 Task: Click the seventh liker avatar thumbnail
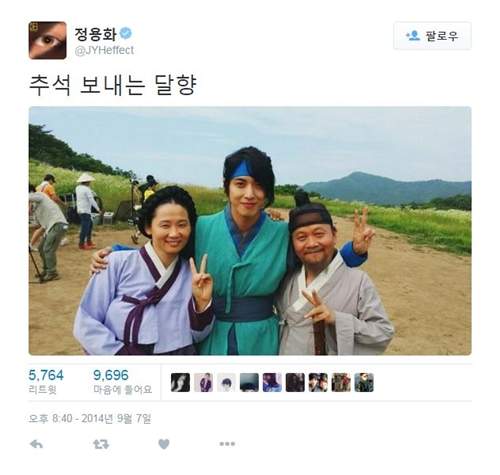[x=318, y=382]
